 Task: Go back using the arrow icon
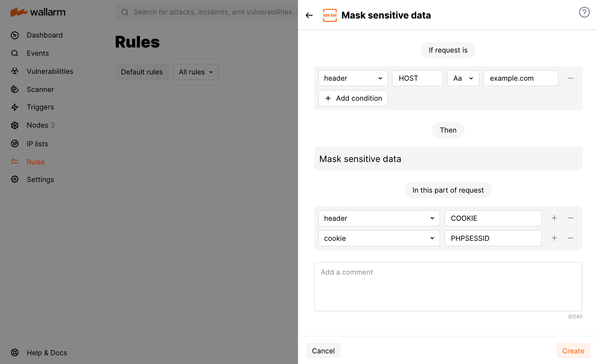coord(309,15)
